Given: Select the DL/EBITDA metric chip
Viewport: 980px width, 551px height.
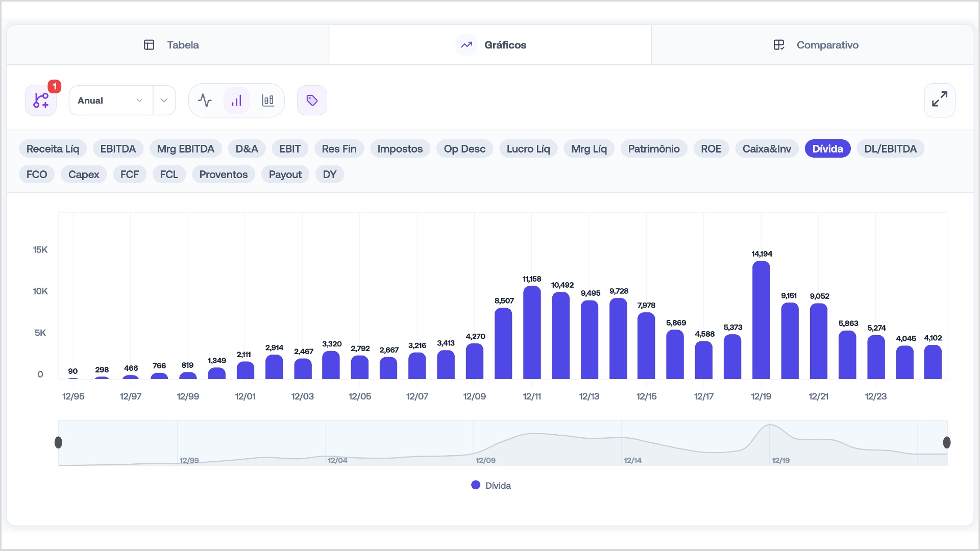Looking at the screenshot, I should coord(890,149).
